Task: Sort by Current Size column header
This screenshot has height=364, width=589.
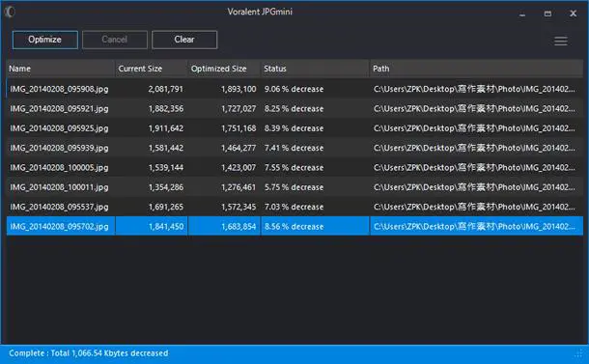Action: (151, 69)
